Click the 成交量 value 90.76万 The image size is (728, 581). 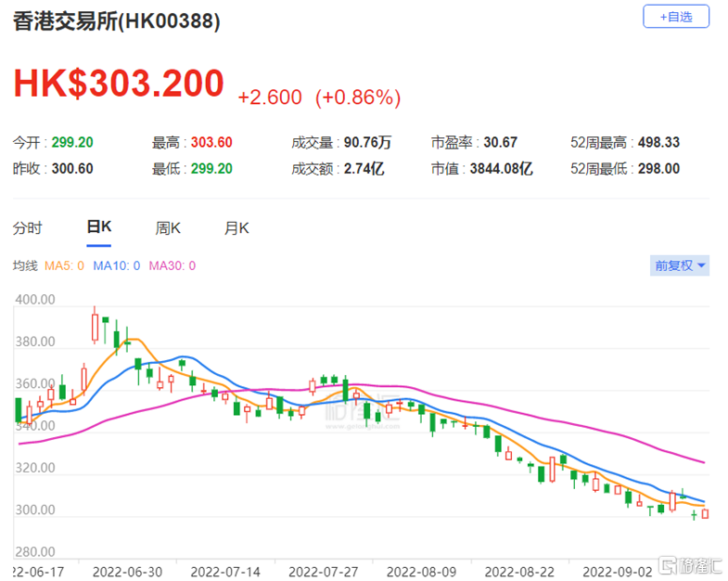click(x=368, y=142)
